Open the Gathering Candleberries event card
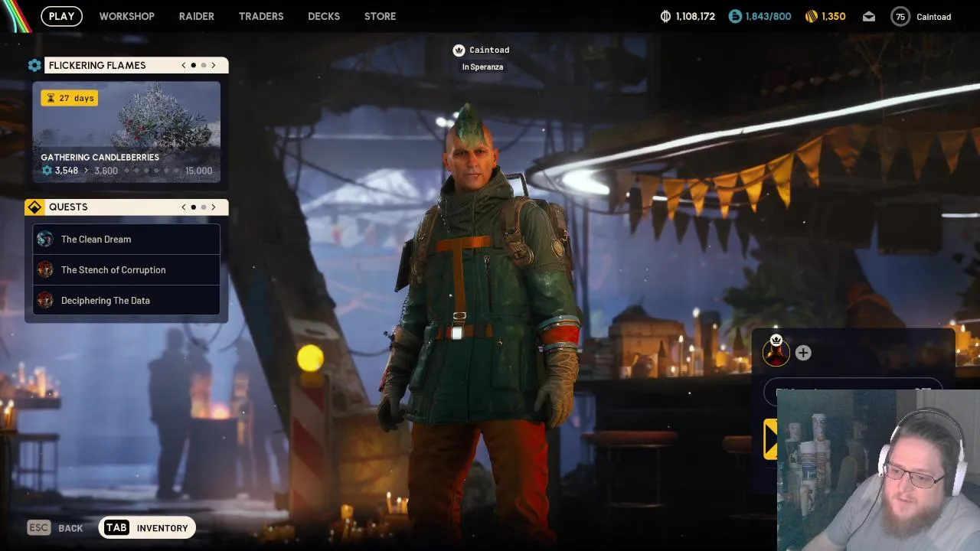This screenshot has width=980, height=551. point(126,132)
